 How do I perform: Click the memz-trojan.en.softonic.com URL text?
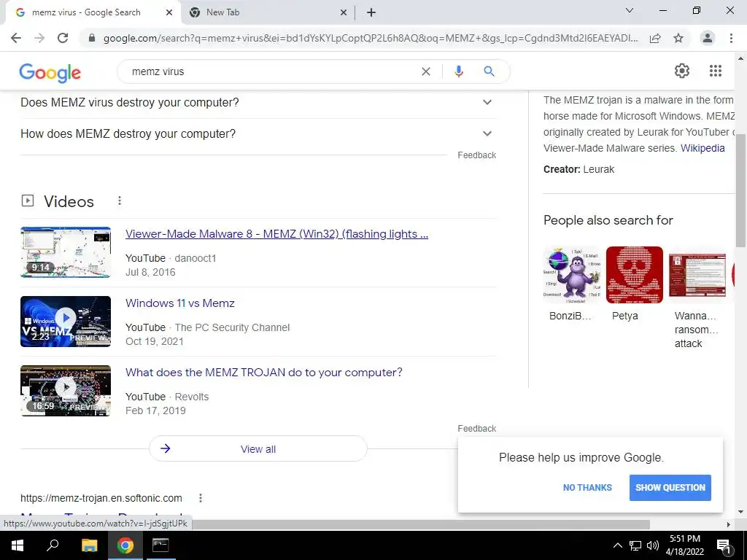(x=101, y=498)
